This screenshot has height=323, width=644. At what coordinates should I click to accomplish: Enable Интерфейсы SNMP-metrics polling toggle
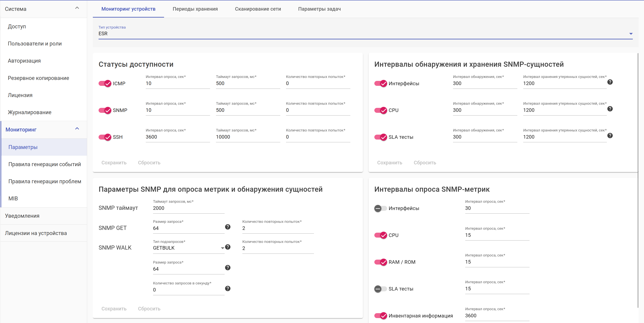[380, 208]
